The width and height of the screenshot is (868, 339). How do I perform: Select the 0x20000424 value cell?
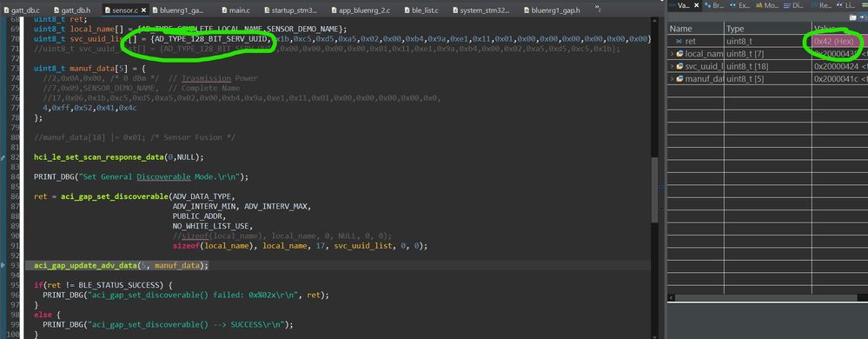840,66
